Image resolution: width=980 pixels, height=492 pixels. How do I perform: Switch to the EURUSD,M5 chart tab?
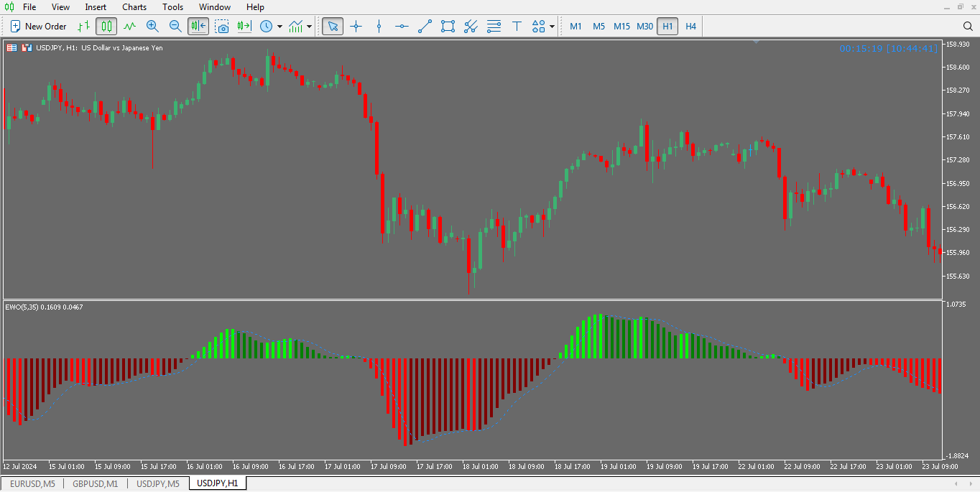click(32, 483)
